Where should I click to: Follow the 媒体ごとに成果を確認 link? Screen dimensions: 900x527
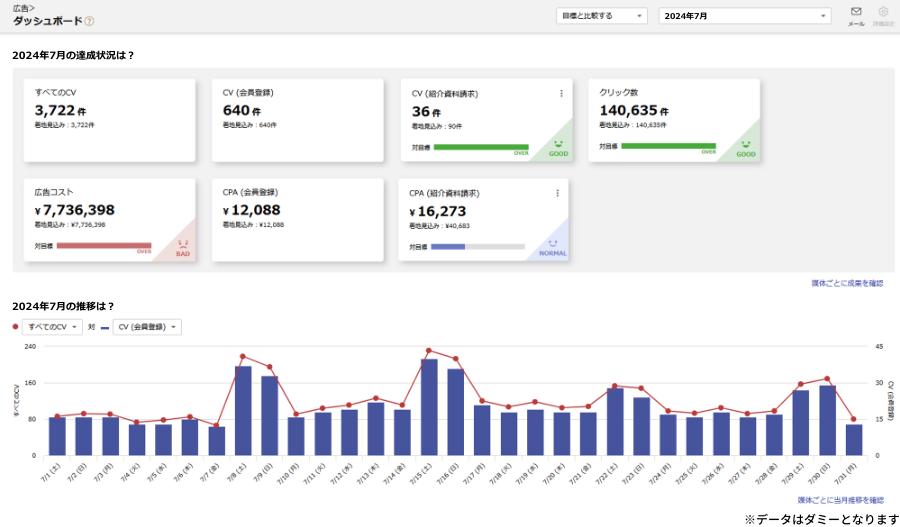pos(847,283)
